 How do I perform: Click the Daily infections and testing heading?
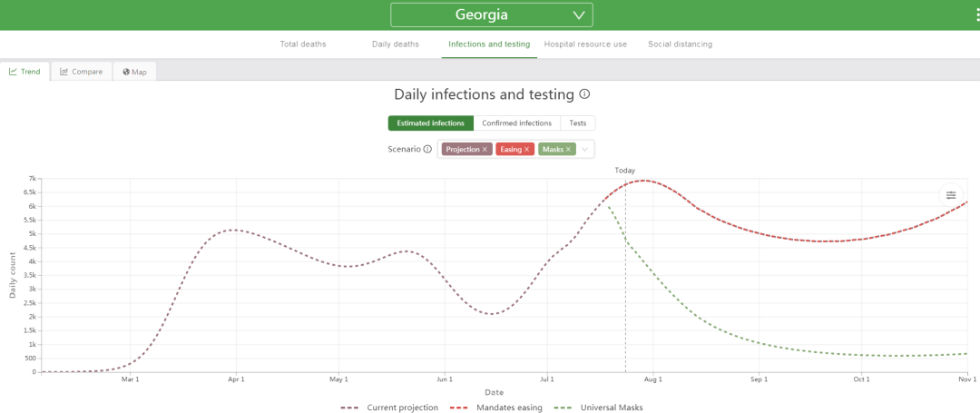(484, 94)
